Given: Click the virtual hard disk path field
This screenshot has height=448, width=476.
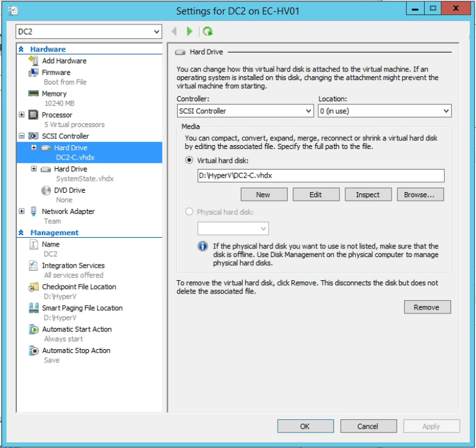Looking at the screenshot, I should tap(320, 176).
